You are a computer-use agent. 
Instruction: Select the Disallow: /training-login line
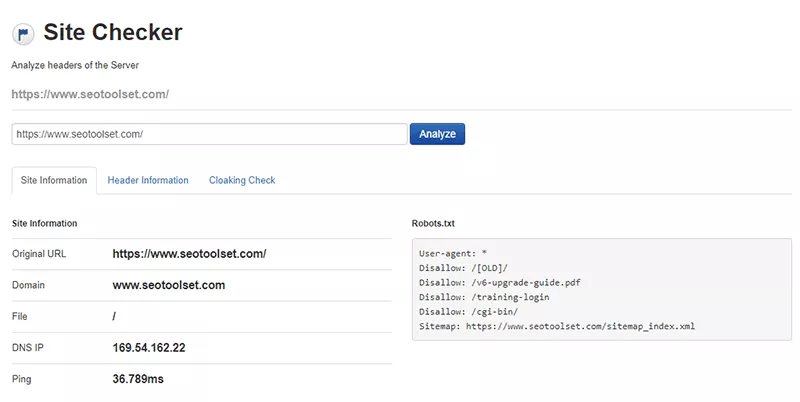pos(484,297)
